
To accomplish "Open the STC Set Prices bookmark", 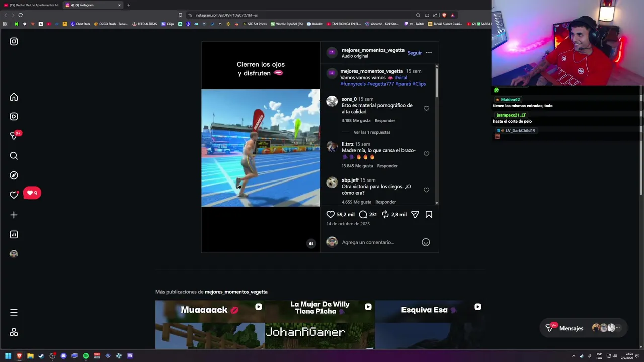I will (x=255, y=24).
